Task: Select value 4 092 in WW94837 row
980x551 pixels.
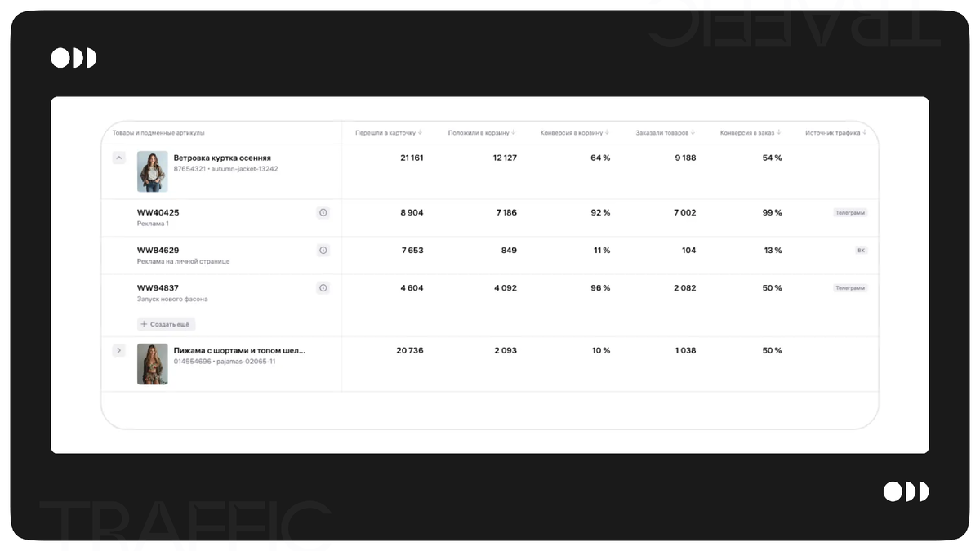Action: [505, 287]
